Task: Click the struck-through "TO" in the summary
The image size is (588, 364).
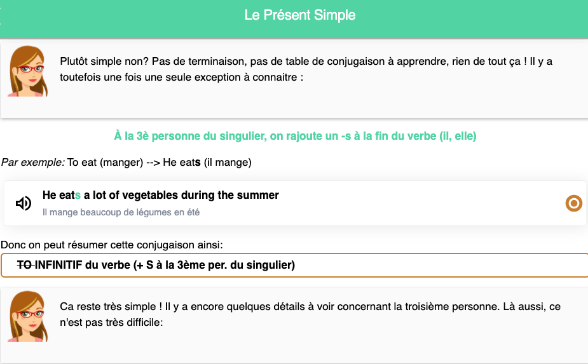Action: tap(25, 265)
